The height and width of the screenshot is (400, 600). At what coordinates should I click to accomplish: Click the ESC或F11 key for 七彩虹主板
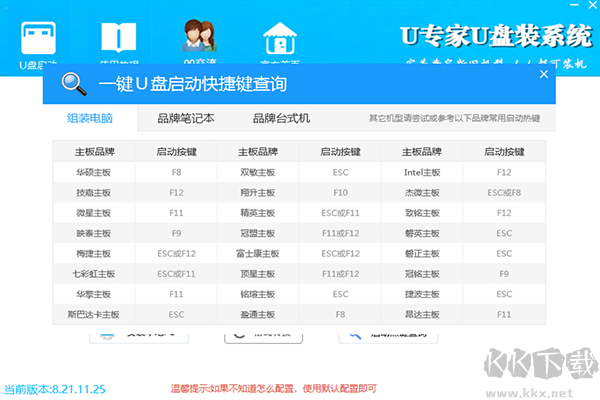[176, 274]
